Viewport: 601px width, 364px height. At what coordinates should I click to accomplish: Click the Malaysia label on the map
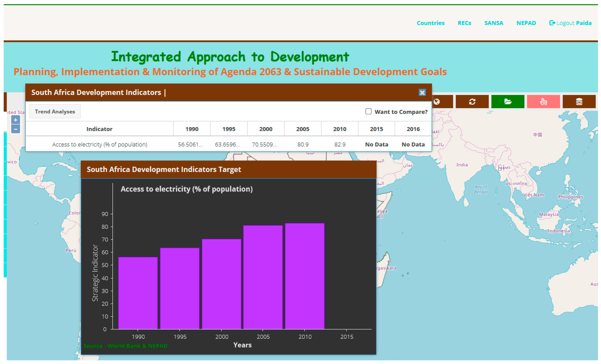click(x=549, y=214)
